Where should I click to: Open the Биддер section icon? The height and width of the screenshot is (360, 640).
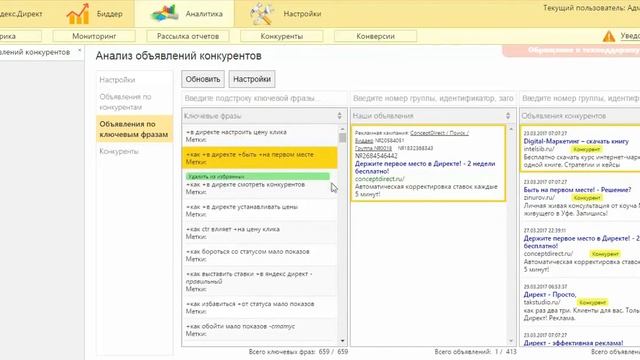(78, 13)
